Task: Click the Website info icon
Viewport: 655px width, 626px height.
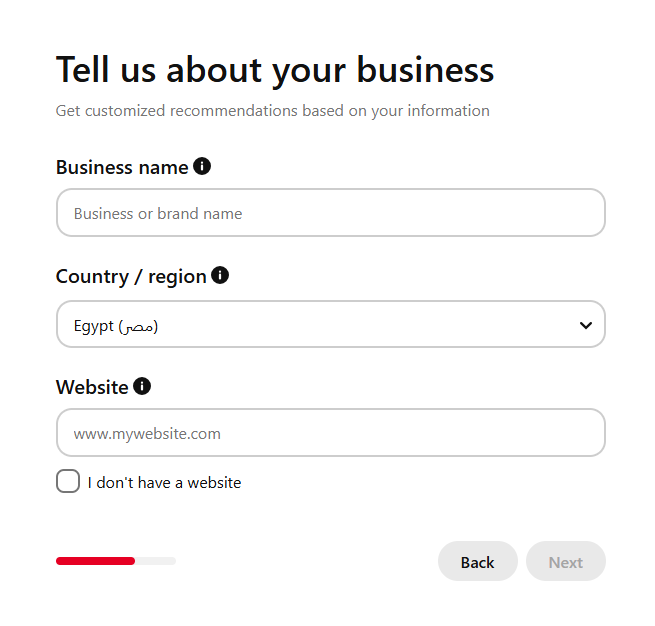Action: [x=142, y=386]
